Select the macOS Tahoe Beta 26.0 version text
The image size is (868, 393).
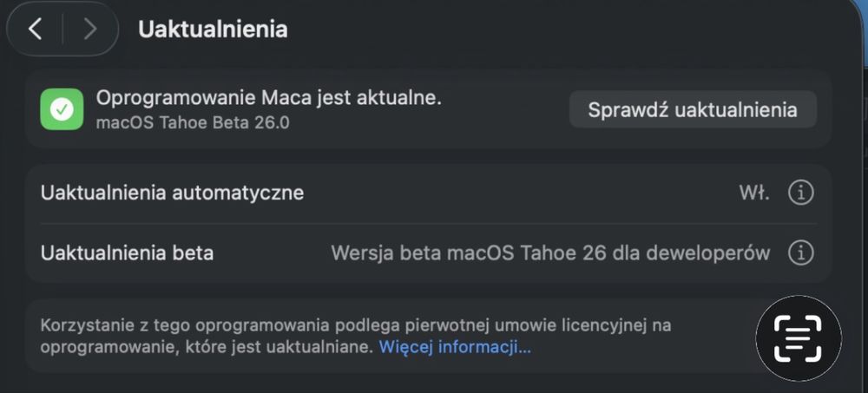pos(193,122)
